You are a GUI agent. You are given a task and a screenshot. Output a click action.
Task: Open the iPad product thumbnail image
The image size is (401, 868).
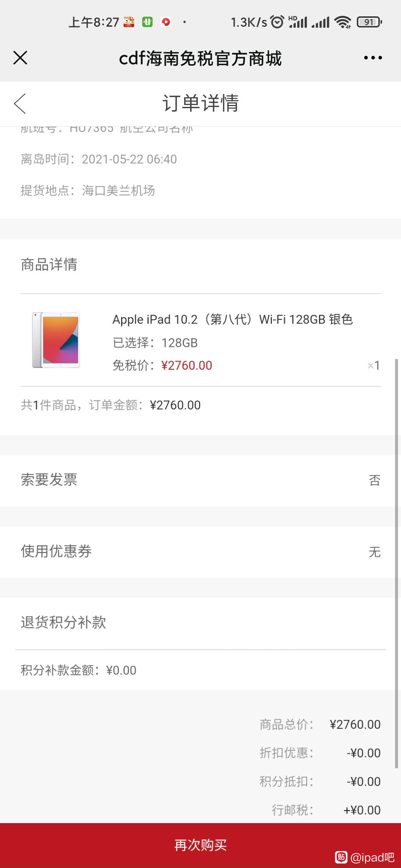pos(56,340)
